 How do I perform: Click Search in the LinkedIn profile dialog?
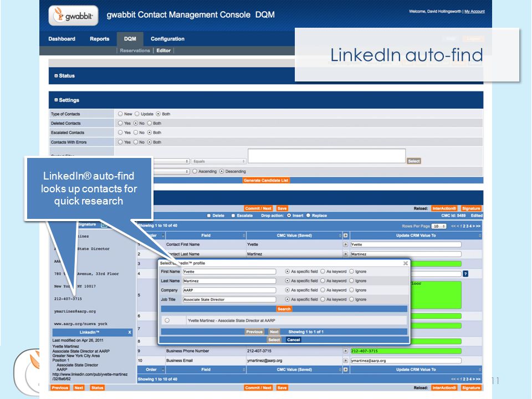[284, 309]
